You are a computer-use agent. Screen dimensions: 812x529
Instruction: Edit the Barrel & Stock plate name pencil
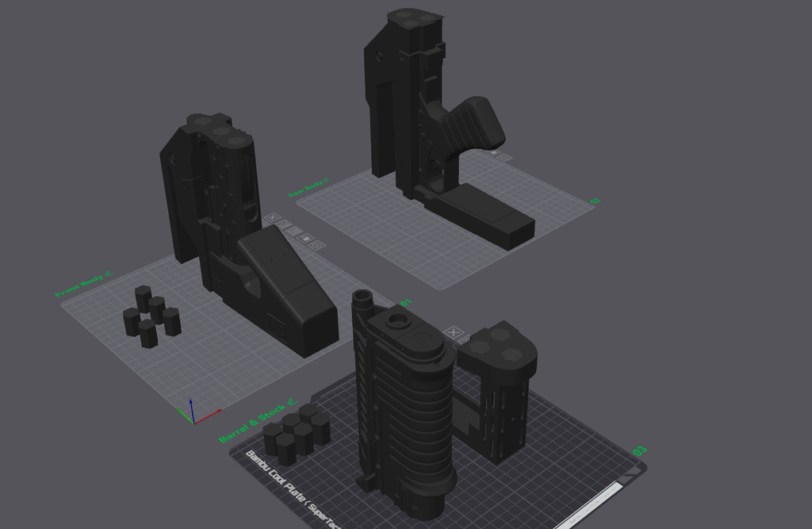[x=293, y=401]
